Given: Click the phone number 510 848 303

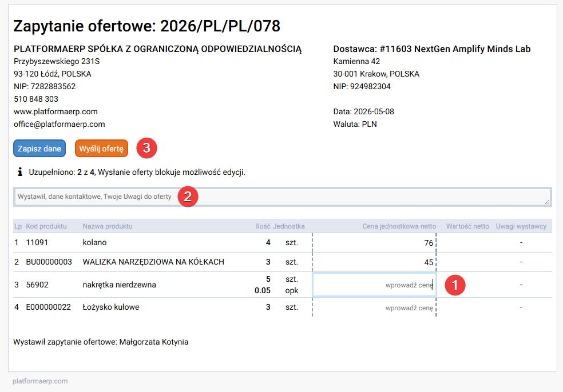Looking at the screenshot, I should tap(36, 99).
